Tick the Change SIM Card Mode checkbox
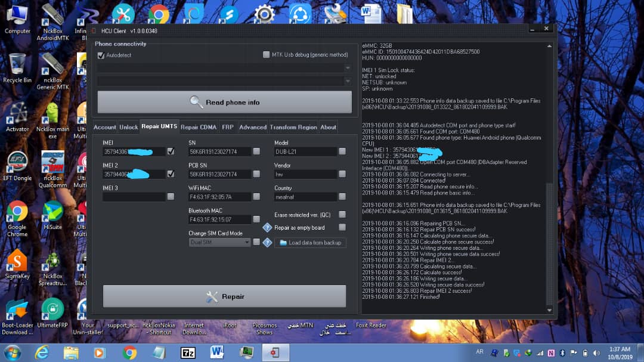Image resolution: width=644 pixels, height=362 pixels. coord(256,242)
